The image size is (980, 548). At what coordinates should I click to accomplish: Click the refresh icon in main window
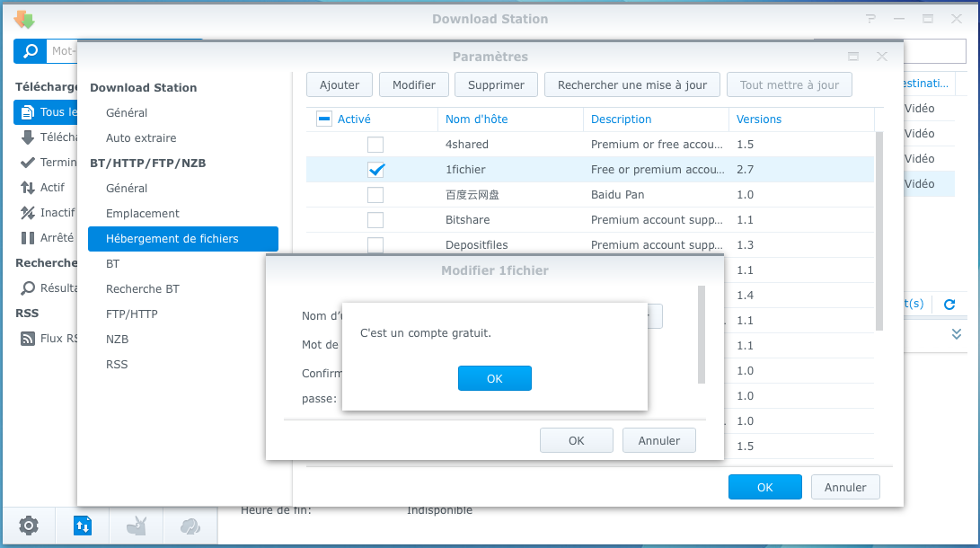[x=949, y=305]
